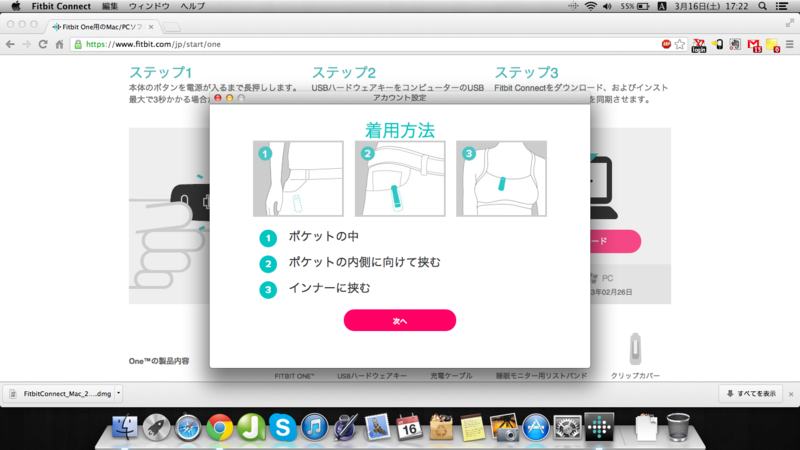The width and height of the screenshot is (800, 450).
Task: Click すべてを表示 downloads button
Action: pos(751,393)
